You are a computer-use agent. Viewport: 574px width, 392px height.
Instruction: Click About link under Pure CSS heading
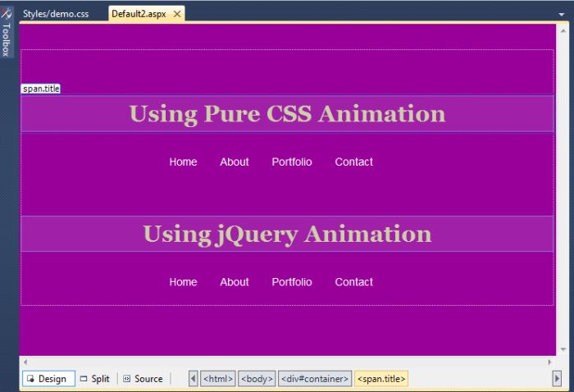pyautogui.click(x=235, y=162)
